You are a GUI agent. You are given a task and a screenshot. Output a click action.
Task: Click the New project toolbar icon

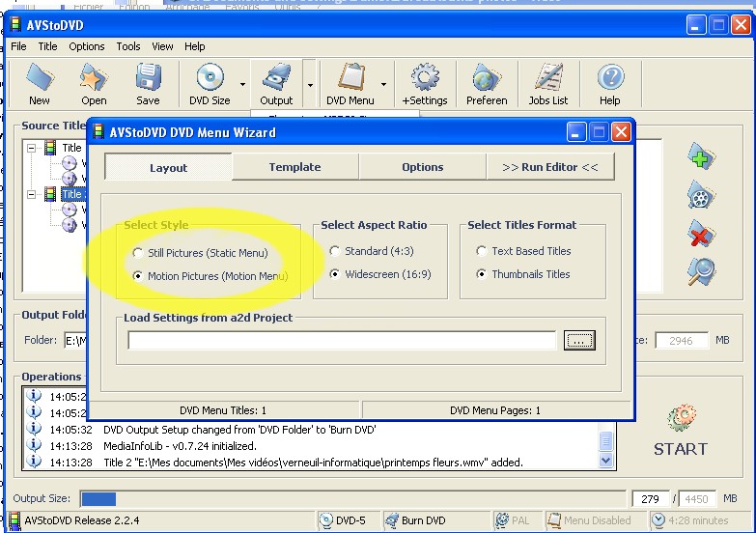pos(39,83)
